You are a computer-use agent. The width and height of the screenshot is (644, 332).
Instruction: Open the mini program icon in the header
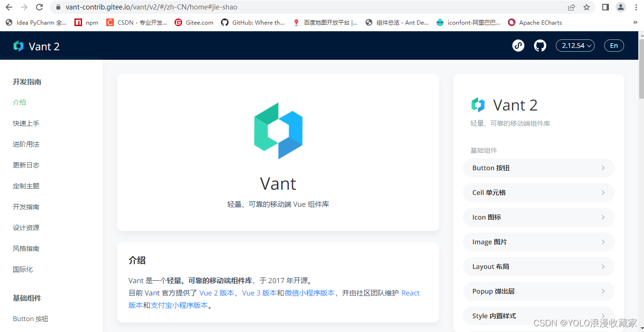(518, 46)
